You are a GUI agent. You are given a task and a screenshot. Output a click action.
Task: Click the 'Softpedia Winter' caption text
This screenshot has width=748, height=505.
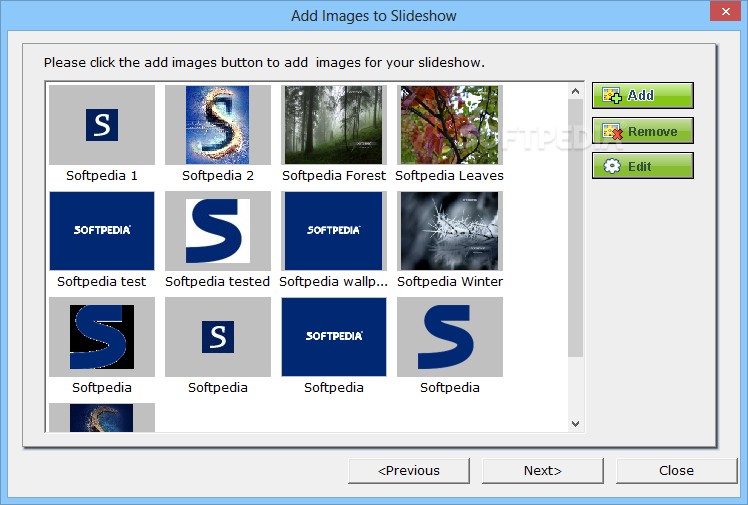[449, 281]
